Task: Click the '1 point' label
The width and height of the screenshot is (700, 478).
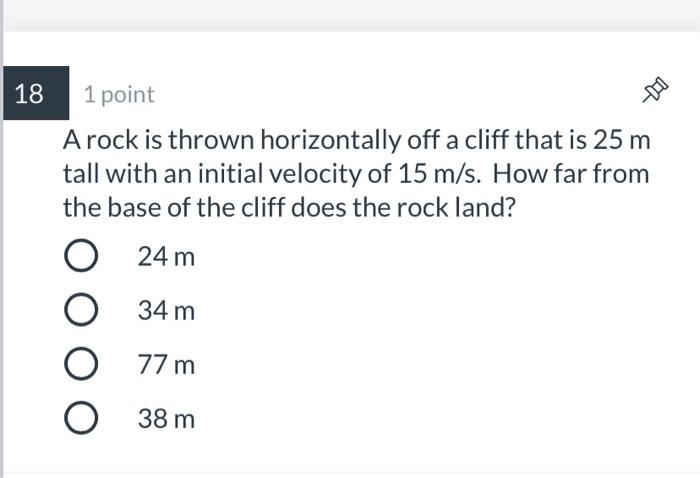Action: [x=119, y=95]
